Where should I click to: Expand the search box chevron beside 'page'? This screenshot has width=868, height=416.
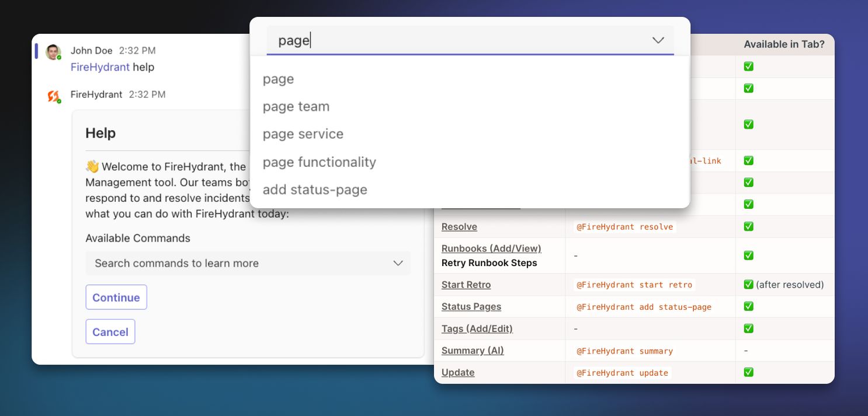pos(658,40)
